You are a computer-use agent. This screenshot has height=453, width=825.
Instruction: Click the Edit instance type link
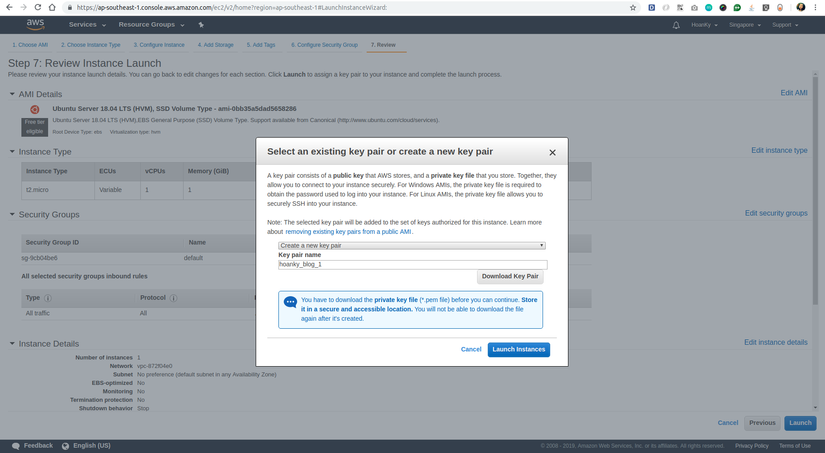(x=779, y=150)
